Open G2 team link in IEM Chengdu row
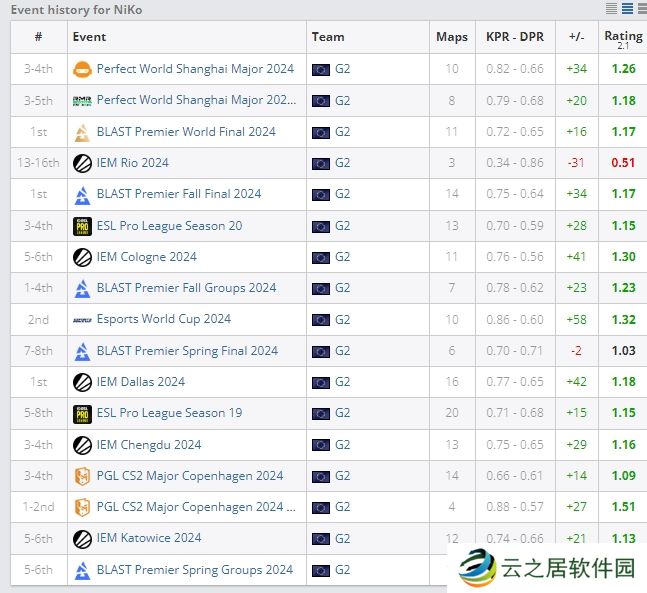The width and height of the screenshot is (647, 593). [x=342, y=445]
